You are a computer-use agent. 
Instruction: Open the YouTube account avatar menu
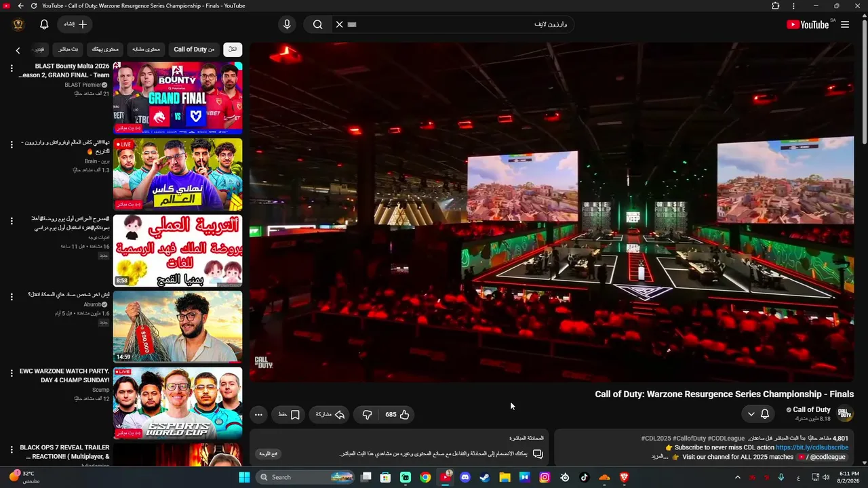18,24
